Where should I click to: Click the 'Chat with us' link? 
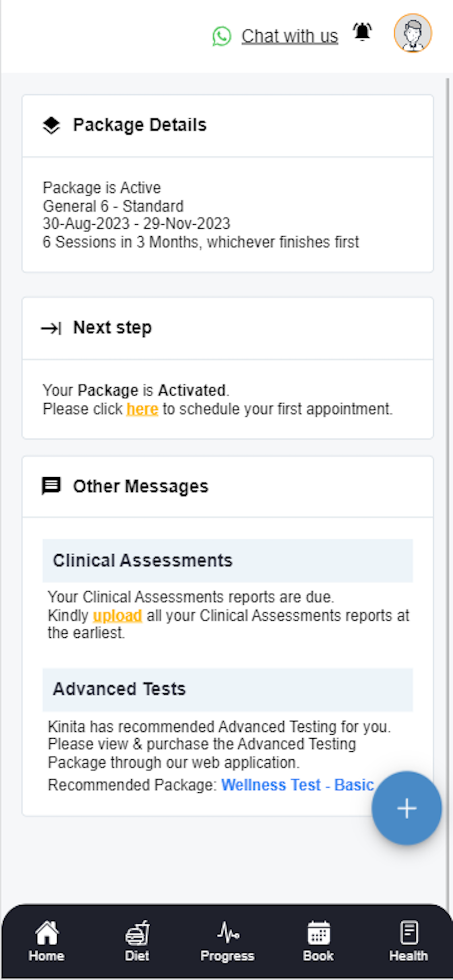click(290, 36)
